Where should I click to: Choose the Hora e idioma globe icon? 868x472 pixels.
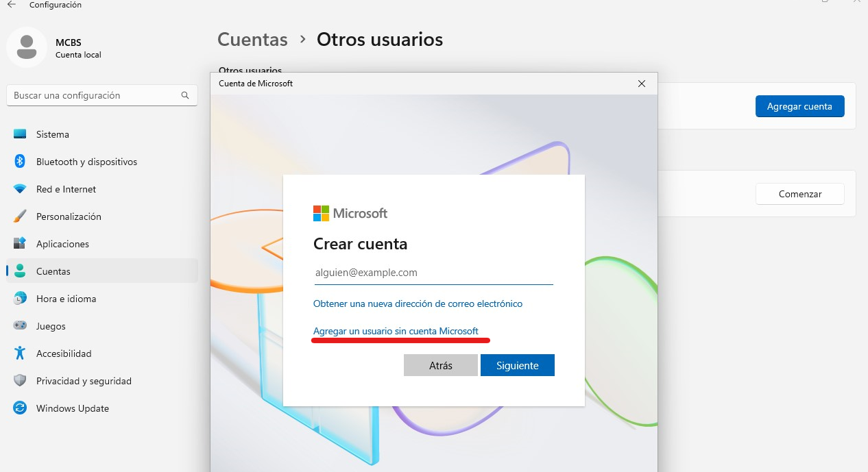(20, 299)
